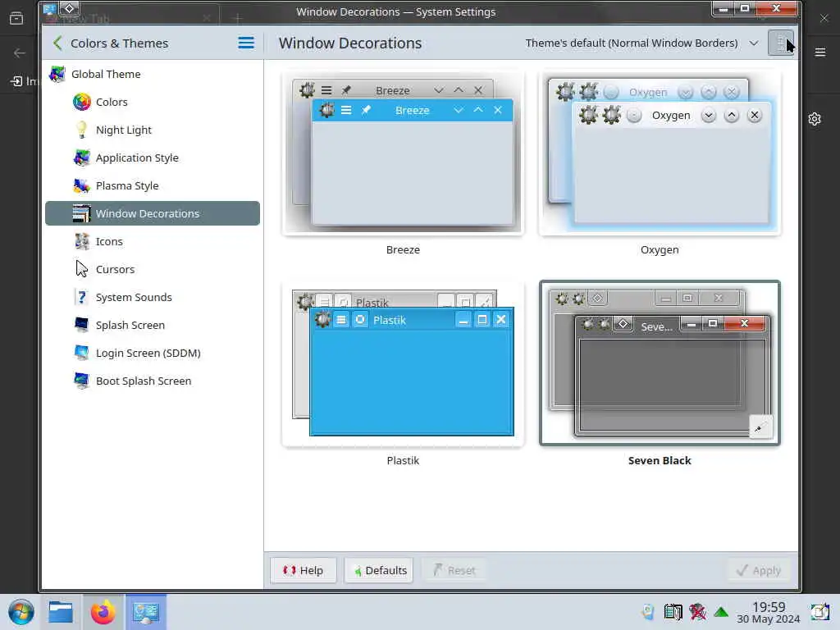The height and width of the screenshot is (630, 840).
Task: Click the Splash Screen monitor icon
Action: click(81, 325)
